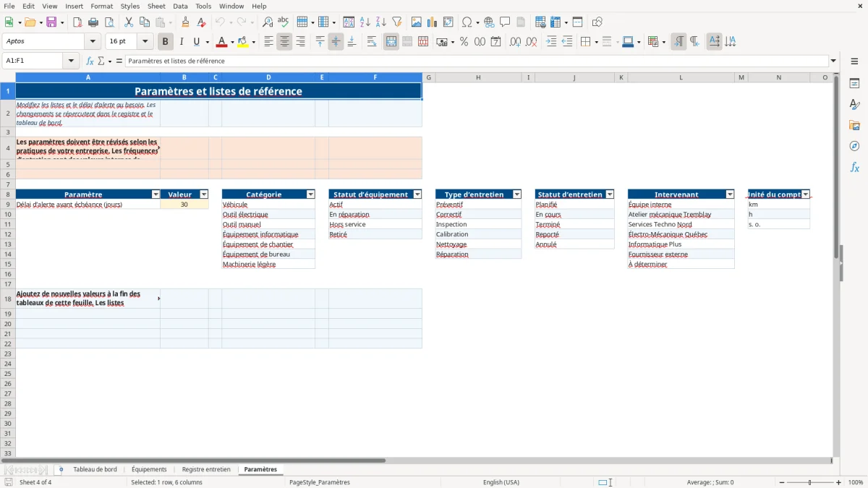Click the English (USA) language status

point(501,482)
